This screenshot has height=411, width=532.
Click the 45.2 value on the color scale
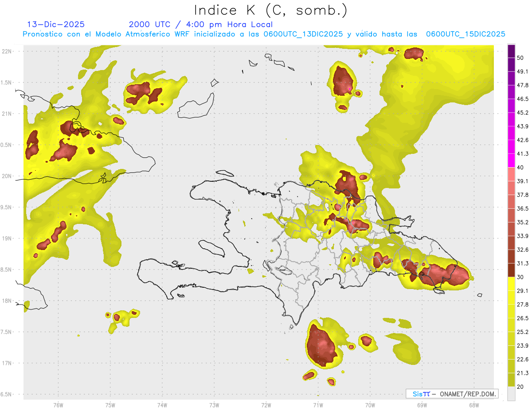tap(523, 113)
